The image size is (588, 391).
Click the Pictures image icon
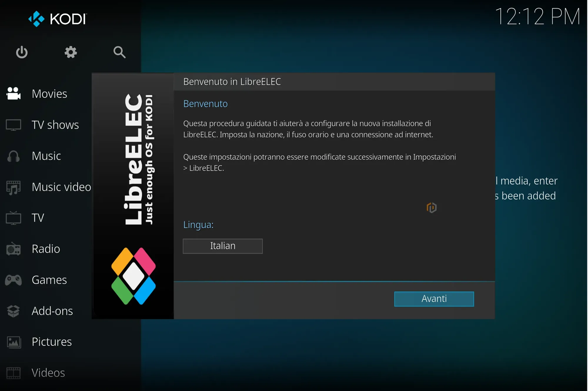14,342
